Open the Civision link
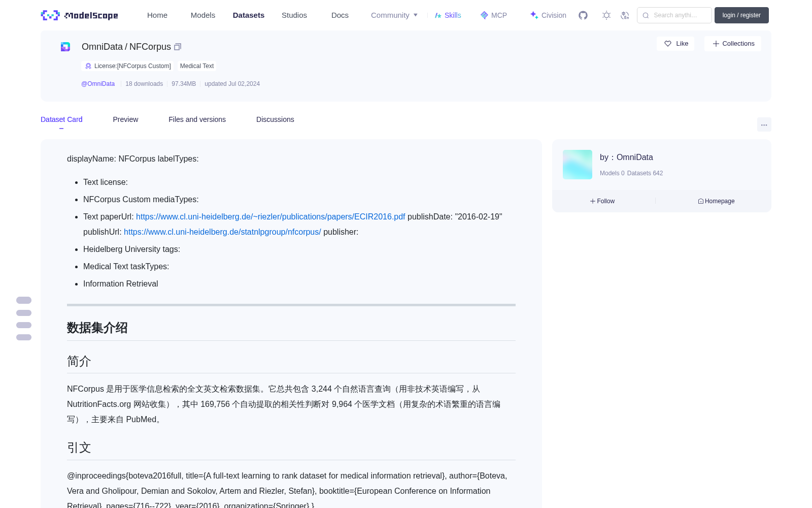 pyautogui.click(x=548, y=15)
